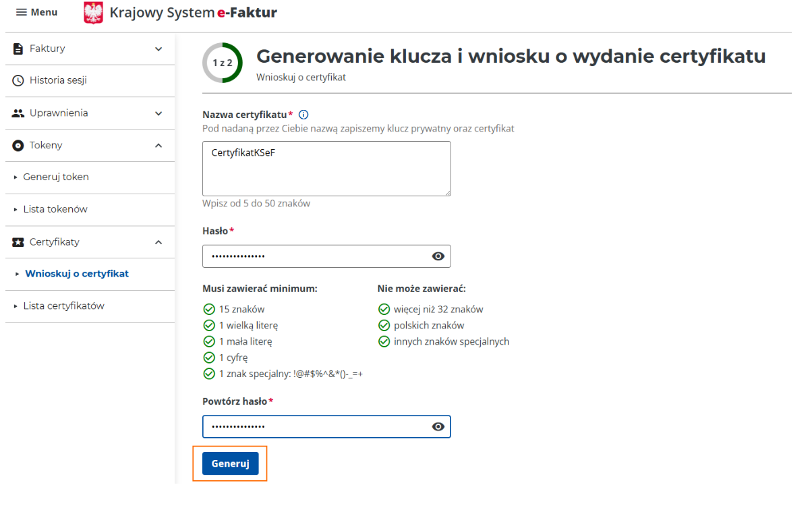
Task: Click the Tokeny disc icon
Action: coord(18,146)
